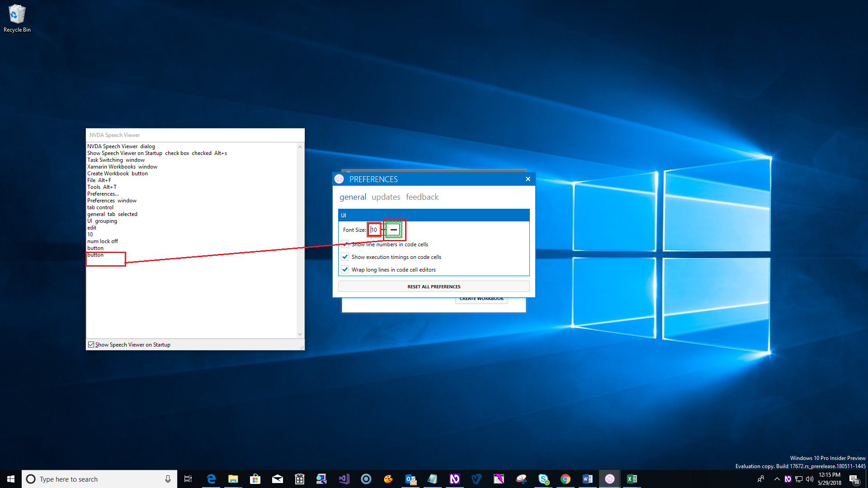Open Skype from the taskbar

(543, 479)
